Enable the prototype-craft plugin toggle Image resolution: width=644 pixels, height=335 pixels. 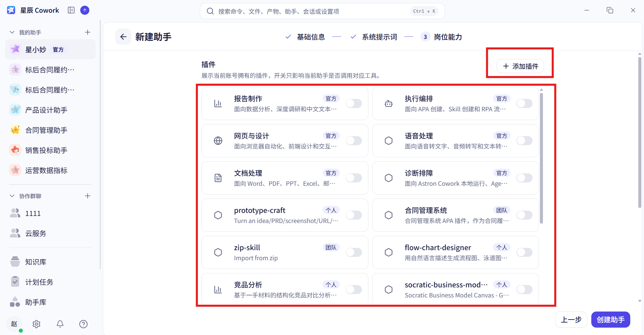point(354,215)
